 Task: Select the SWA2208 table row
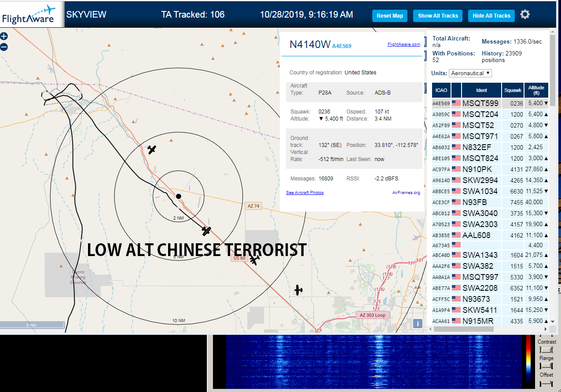point(490,288)
